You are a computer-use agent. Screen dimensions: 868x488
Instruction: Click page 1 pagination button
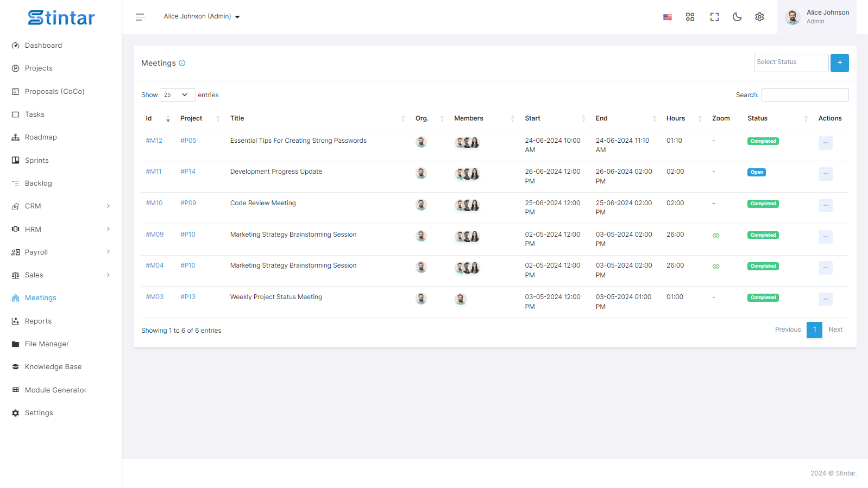(814, 330)
